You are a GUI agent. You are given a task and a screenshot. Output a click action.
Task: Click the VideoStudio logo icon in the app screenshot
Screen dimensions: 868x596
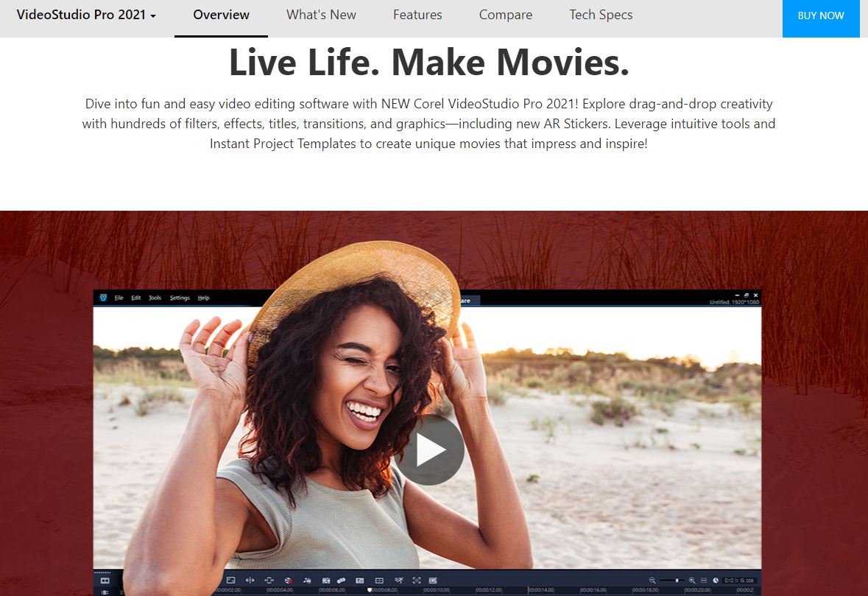click(x=103, y=298)
